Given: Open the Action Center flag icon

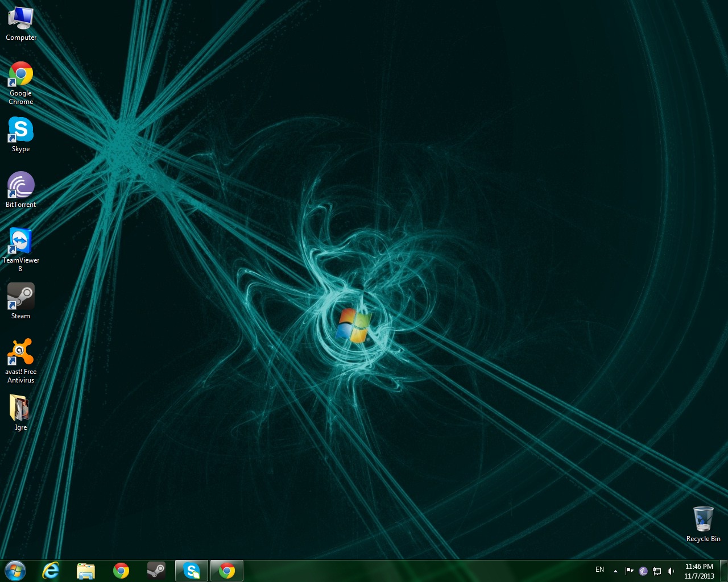Looking at the screenshot, I should (x=630, y=571).
